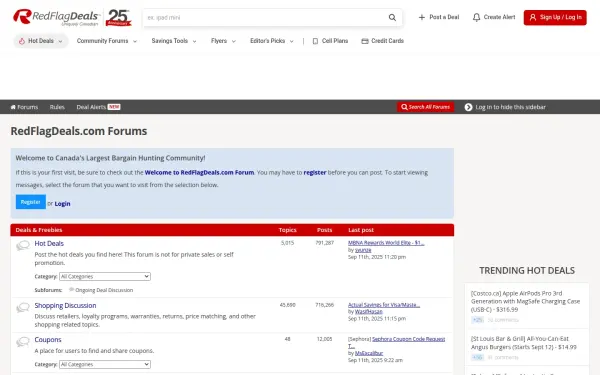
Task: Open the Deal Alerts tab
Action: [91, 107]
